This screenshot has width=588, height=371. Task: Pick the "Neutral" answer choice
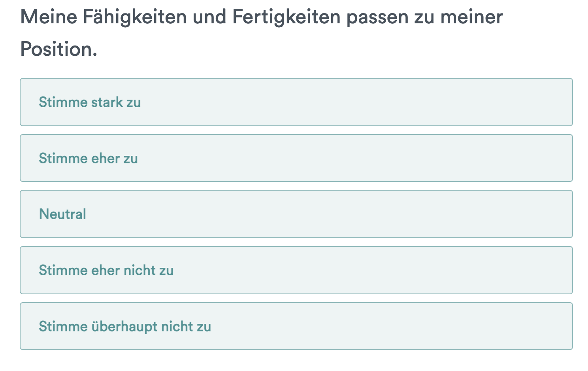click(x=296, y=214)
